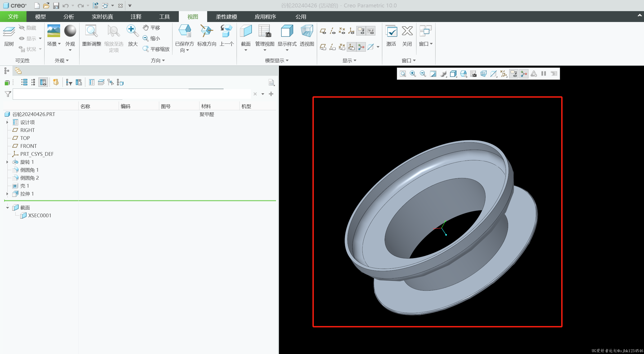Click the Close (关闭) window button
The height and width of the screenshot is (354, 644).
pos(407,36)
